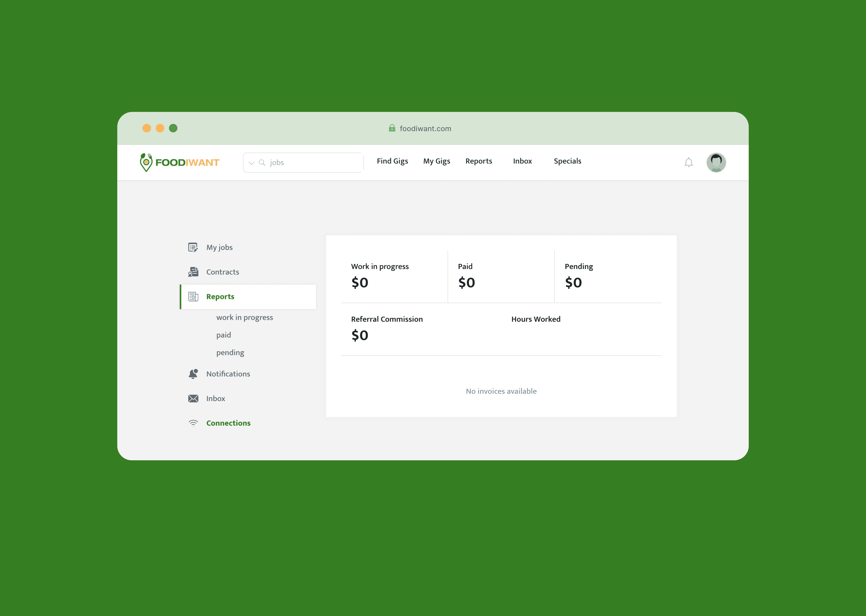Click the Work in progress $0 value

tap(360, 283)
